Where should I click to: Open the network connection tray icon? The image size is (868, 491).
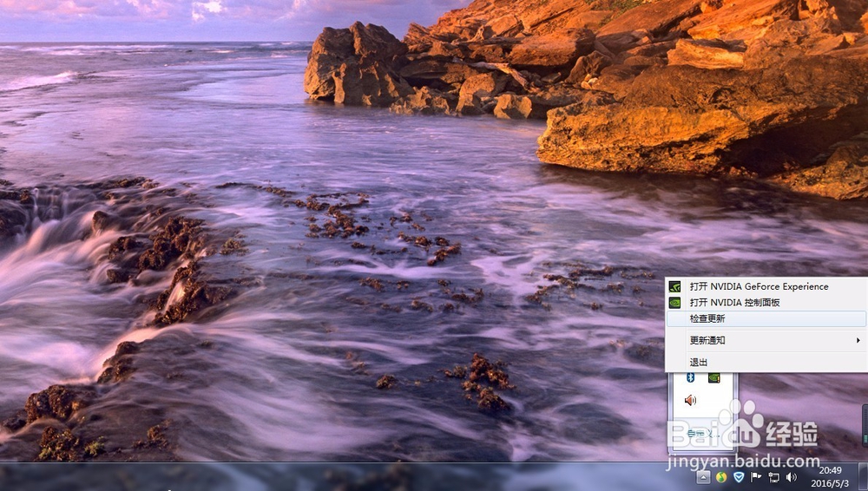(x=773, y=476)
